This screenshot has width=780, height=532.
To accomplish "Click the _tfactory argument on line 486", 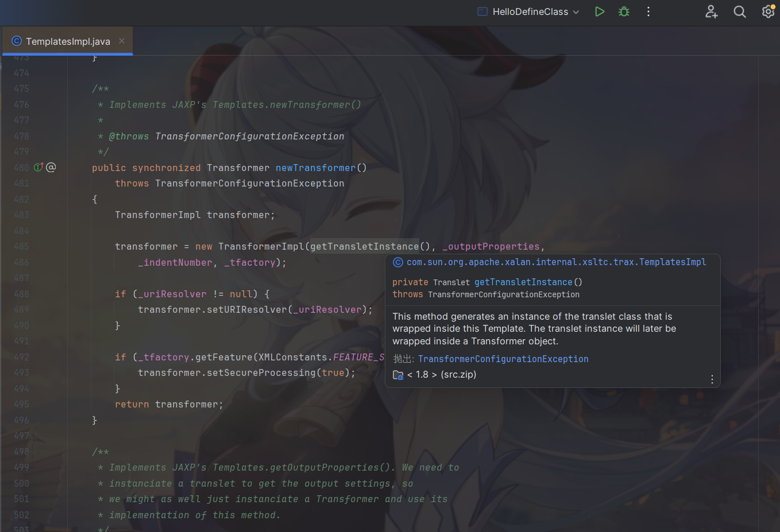I will 250,263.
